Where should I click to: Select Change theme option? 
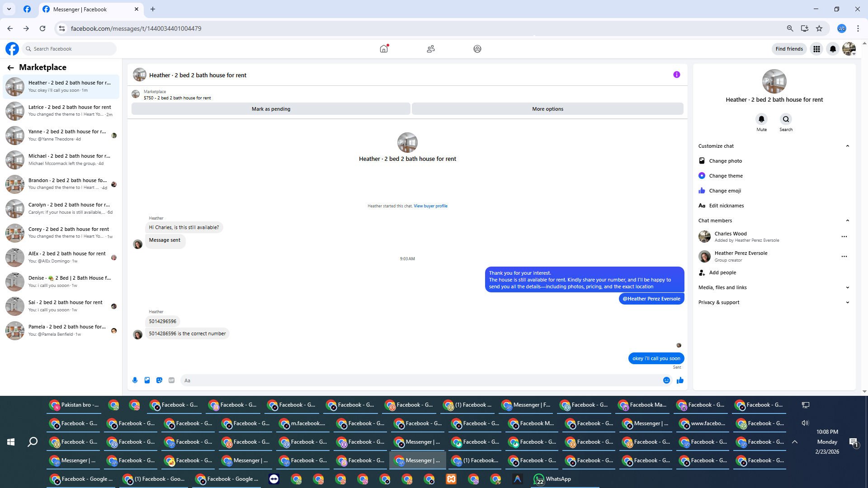coord(726,176)
